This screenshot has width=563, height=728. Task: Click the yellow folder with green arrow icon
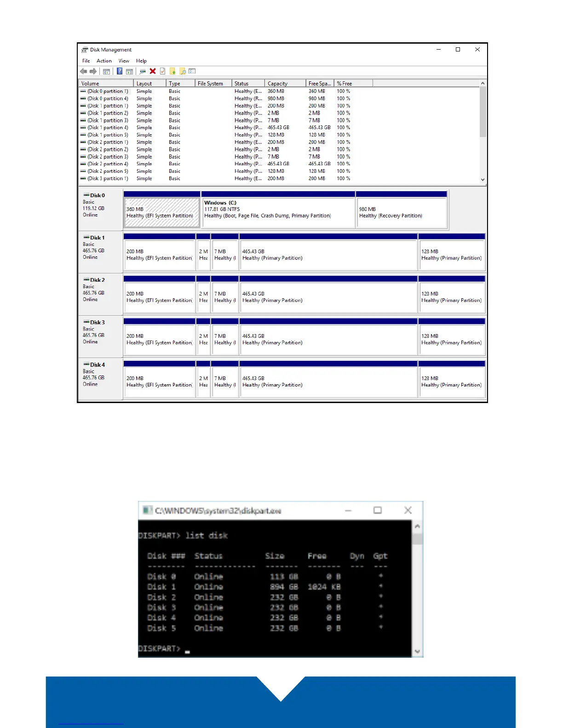pos(173,71)
